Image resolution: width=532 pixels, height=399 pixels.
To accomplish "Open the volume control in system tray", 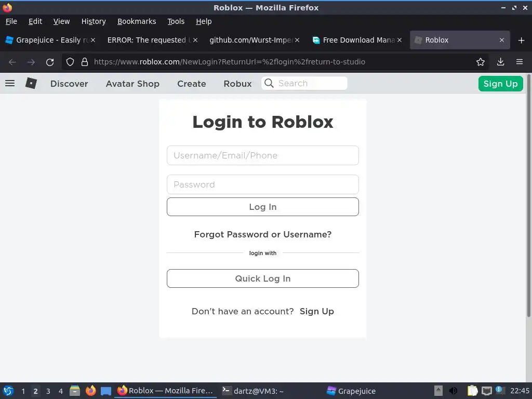I will (x=453, y=391).
